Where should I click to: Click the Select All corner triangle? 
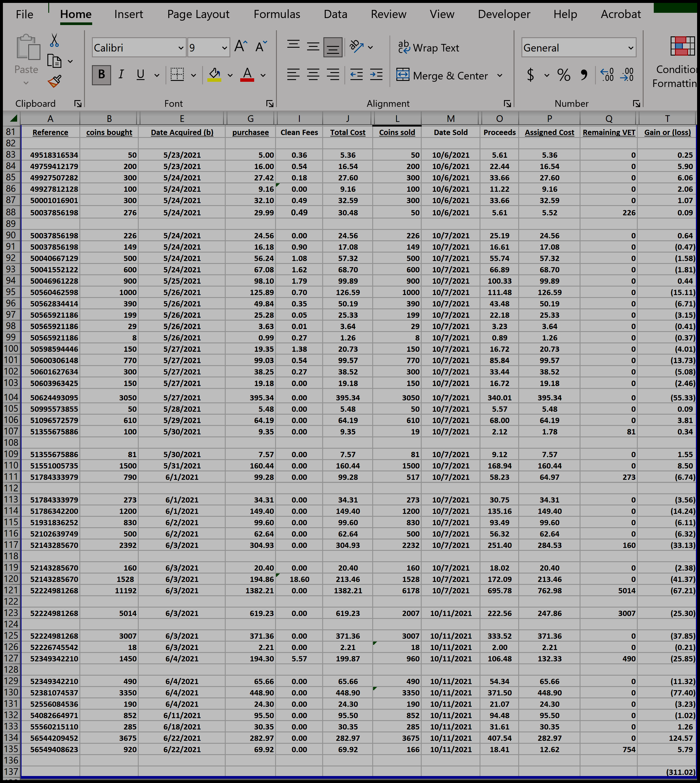point(13,118)
